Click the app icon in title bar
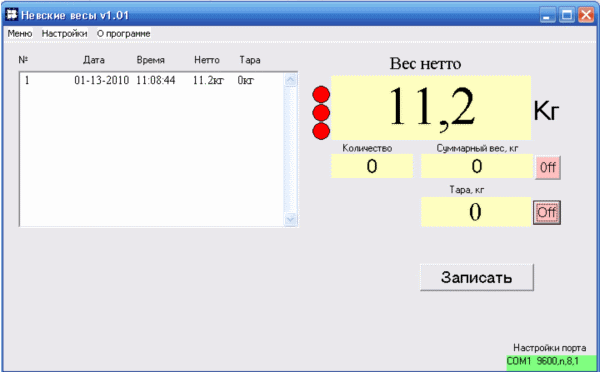The width and height of the screenshot is (600, 372). coord(12,15)
